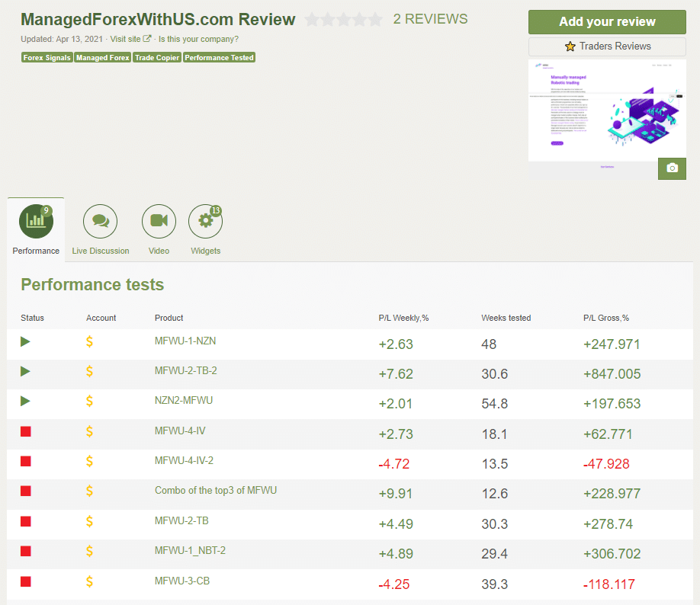The width and height of the screenshot is (700, 605).
Task: Open MFWU-4-IV-2 product link
Action: 184,460
